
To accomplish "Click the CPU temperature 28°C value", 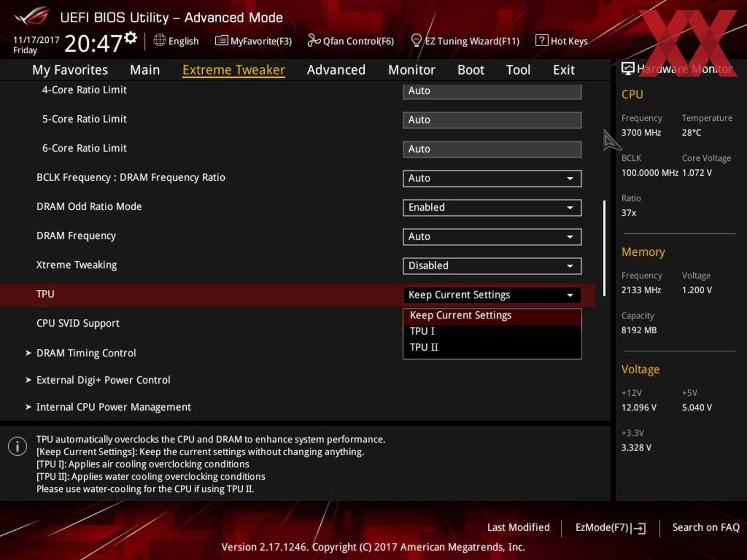I will [692, 132].
